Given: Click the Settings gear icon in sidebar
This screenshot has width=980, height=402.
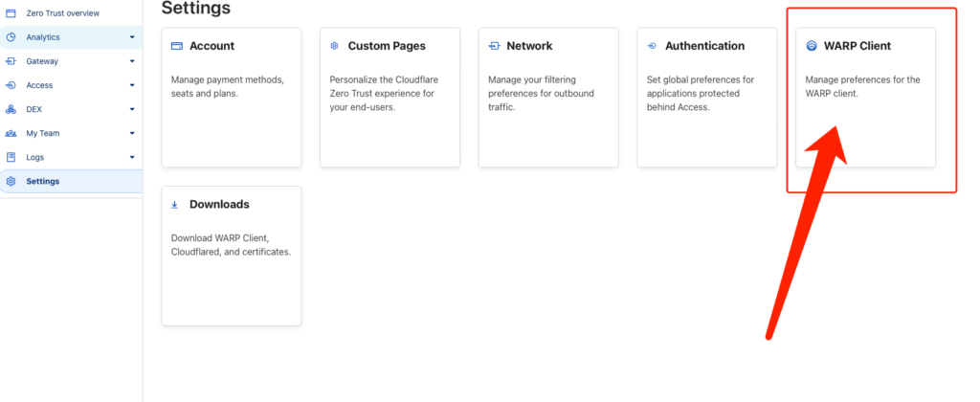Looking at the screenshot, I should 11,181.
